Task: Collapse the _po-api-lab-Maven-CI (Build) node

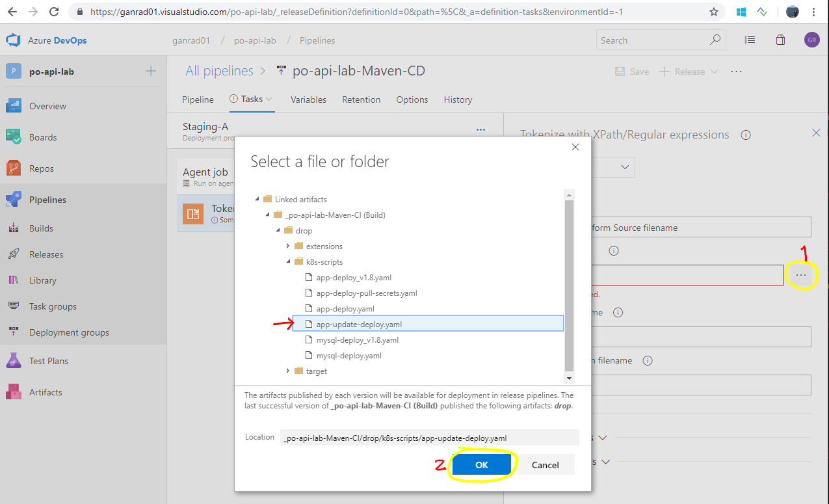Action: pyautogui.click(x=268, y=215)
